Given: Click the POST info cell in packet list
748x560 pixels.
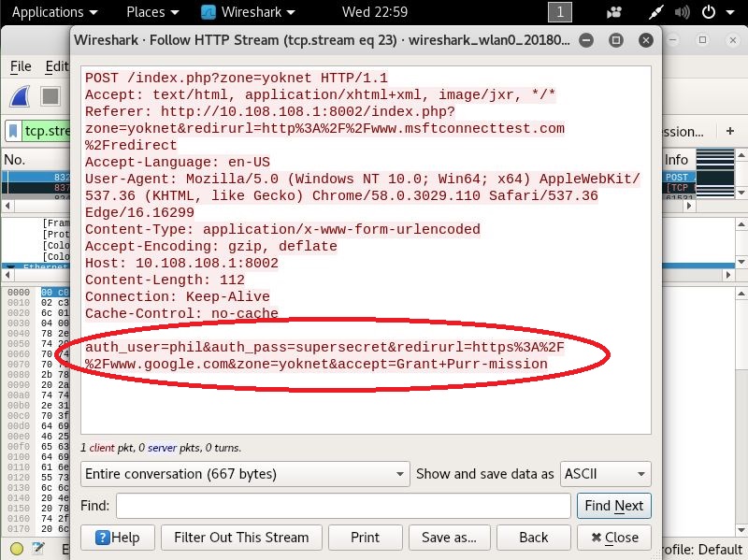Looking at the screenshot, I should point(679,177).
